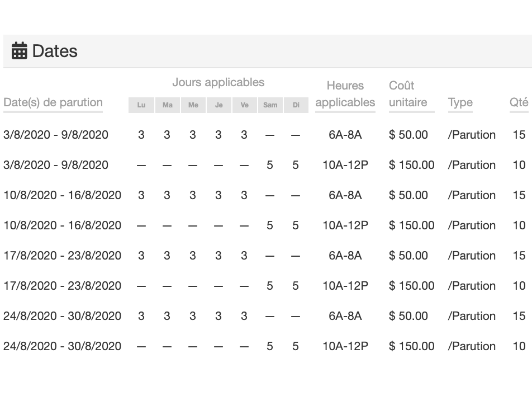
Task: Sort by Coût unitaire column header
Action: coord(408,94)
